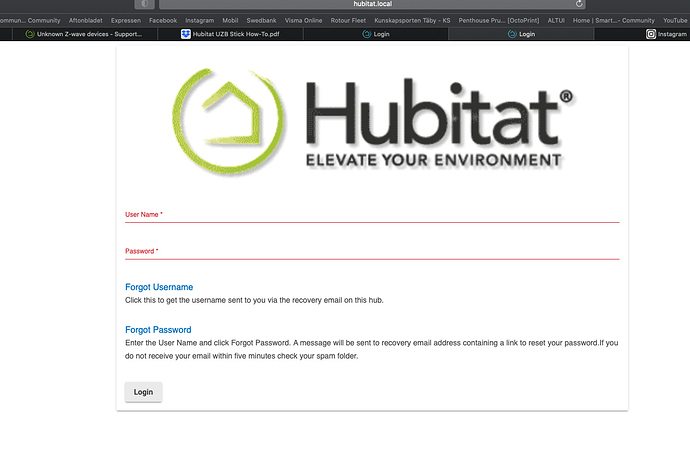
Task: Reload the page with the address bar refresh icon
Action: [x=579, y=4]
